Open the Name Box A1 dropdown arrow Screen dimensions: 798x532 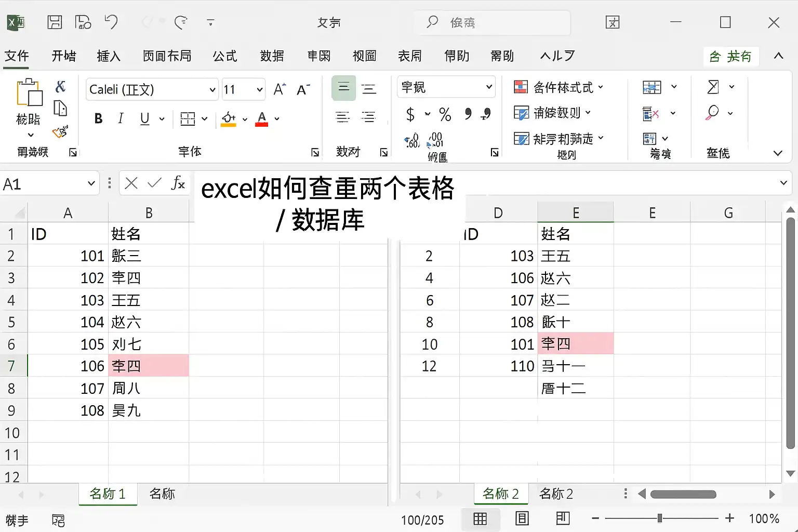point(91,183)
